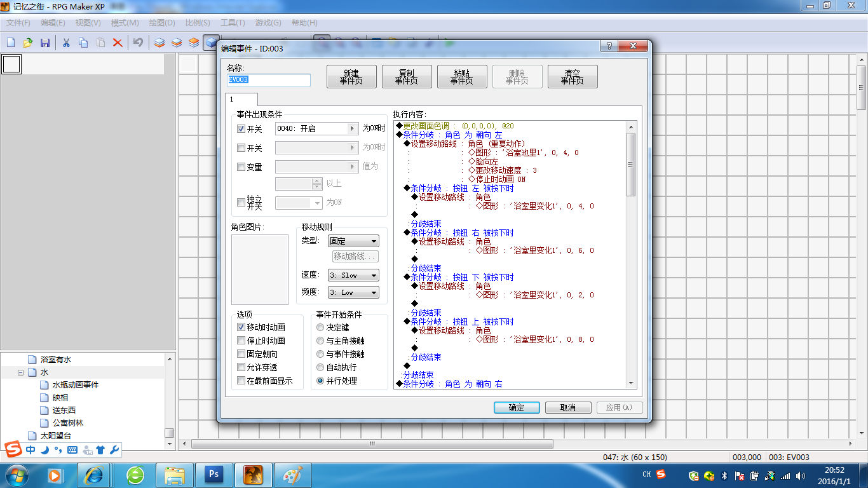Image resolution: width=868 pixels, height=488 pixels.
Task: Save the project with the floppy disk icon
Action: click(x=45, y=43)
